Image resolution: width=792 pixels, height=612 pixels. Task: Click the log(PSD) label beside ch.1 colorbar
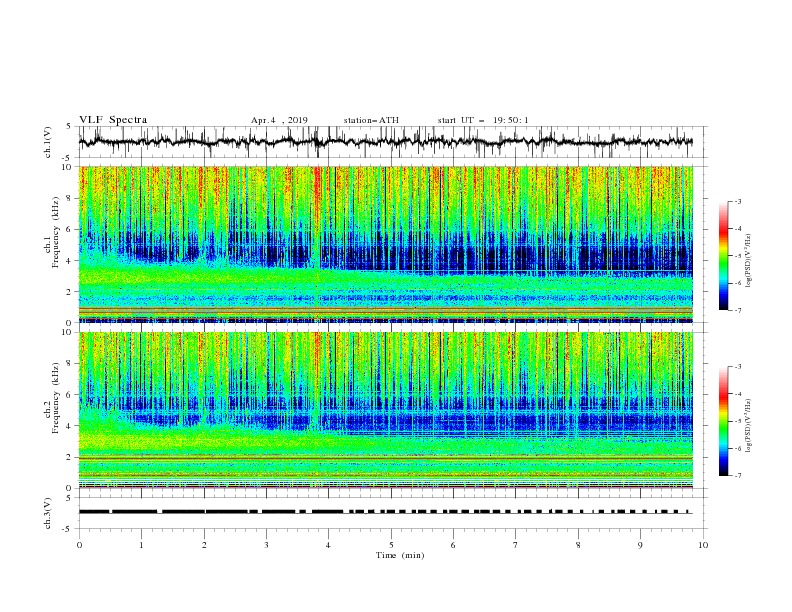point(748,261)
